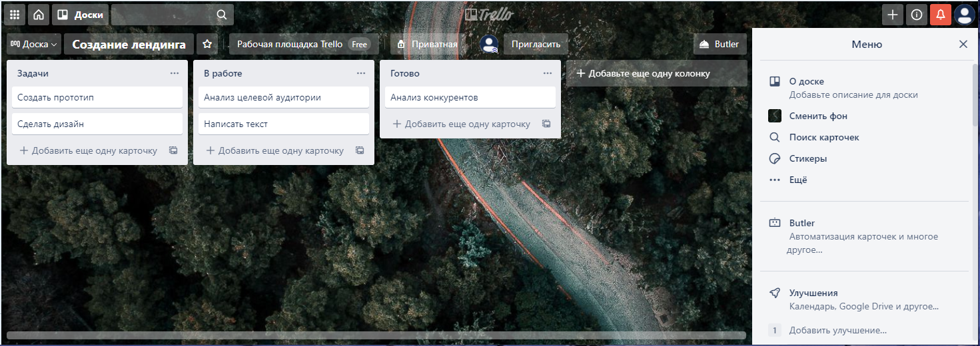
Task: Open В работе list actions menu
Action: (361, 73)
